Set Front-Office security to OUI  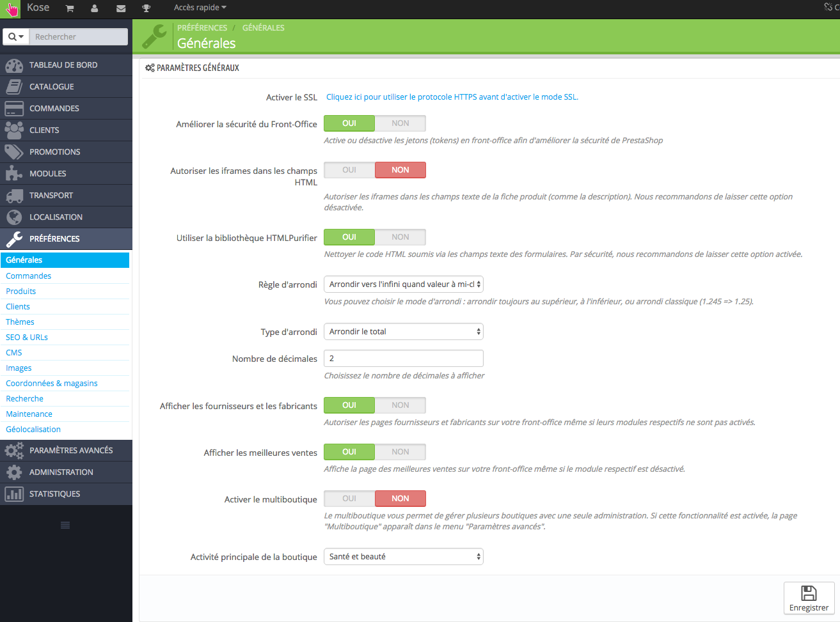pyautogui.click(x=349, y=123)
